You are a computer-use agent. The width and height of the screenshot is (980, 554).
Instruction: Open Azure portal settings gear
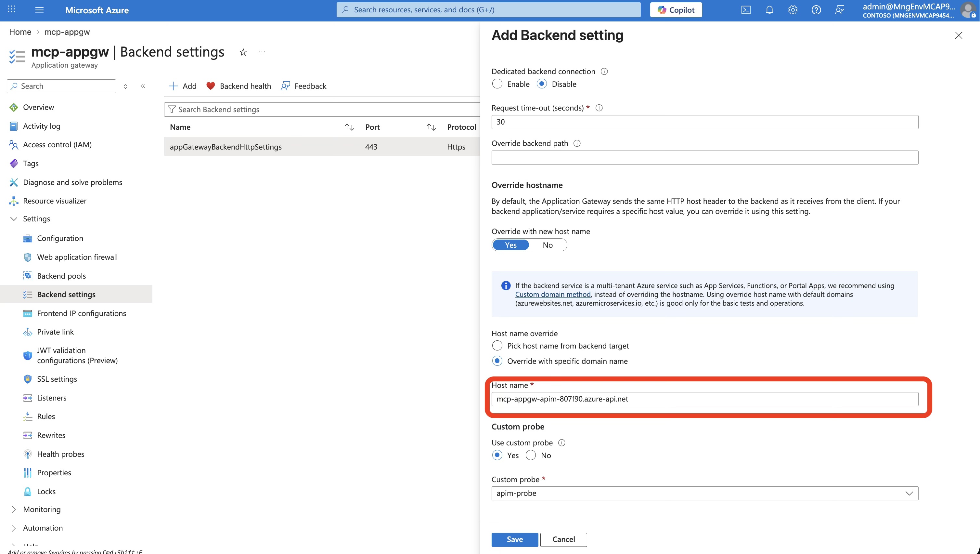tap(793, 10)
